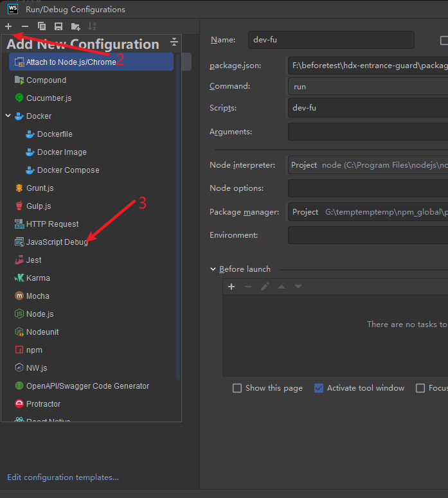Screen dimensions: 448x498
Task: Toggle the checkbox right of the Name field
Action: coord(444,40)
